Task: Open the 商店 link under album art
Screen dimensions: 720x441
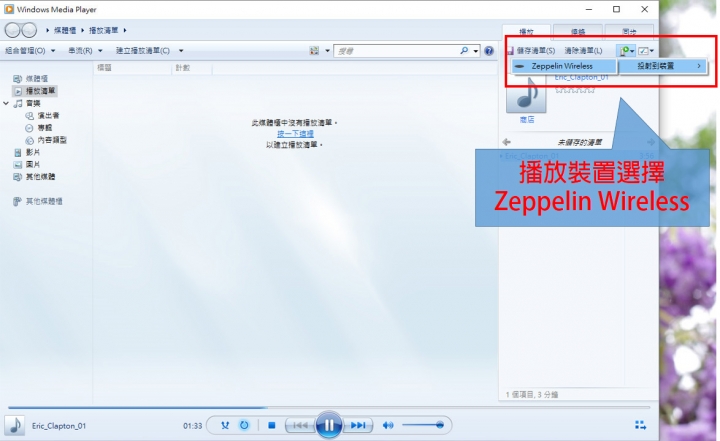Action: coord(527,119)
